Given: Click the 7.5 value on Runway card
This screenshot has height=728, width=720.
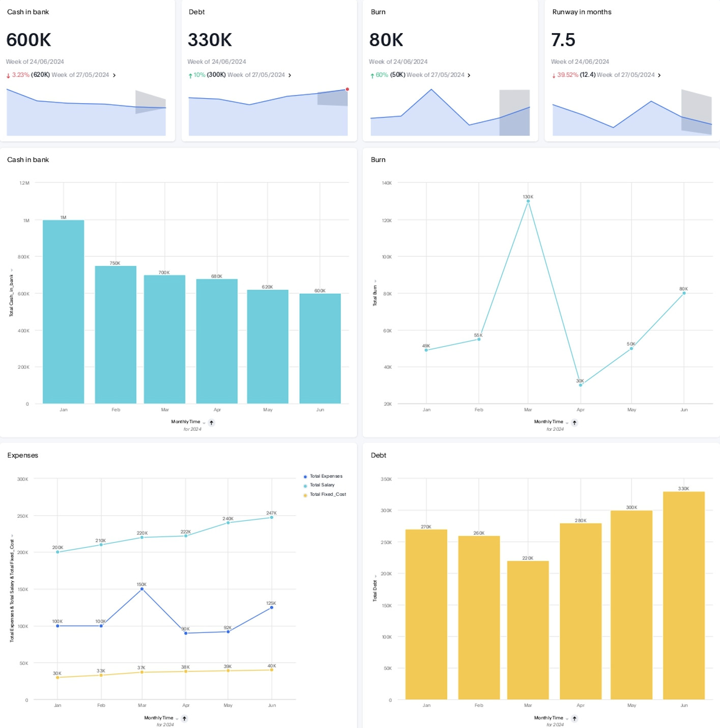Looking at the screenshot, I should [x=563, y=40].
